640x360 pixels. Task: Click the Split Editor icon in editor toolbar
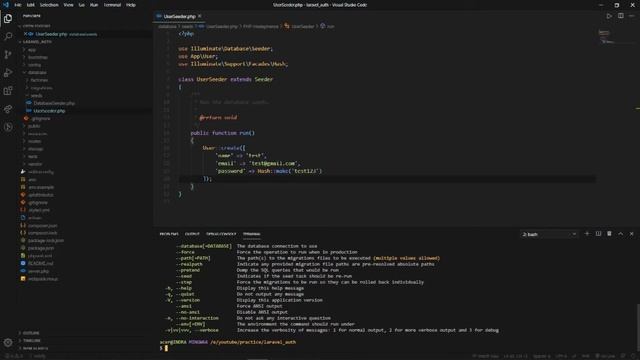click(620, 16)
